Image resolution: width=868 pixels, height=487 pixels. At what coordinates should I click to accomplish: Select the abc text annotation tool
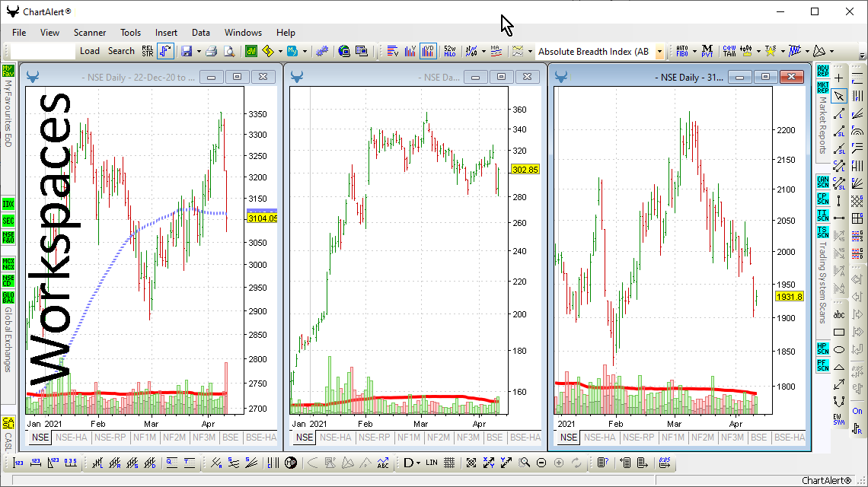839,314
